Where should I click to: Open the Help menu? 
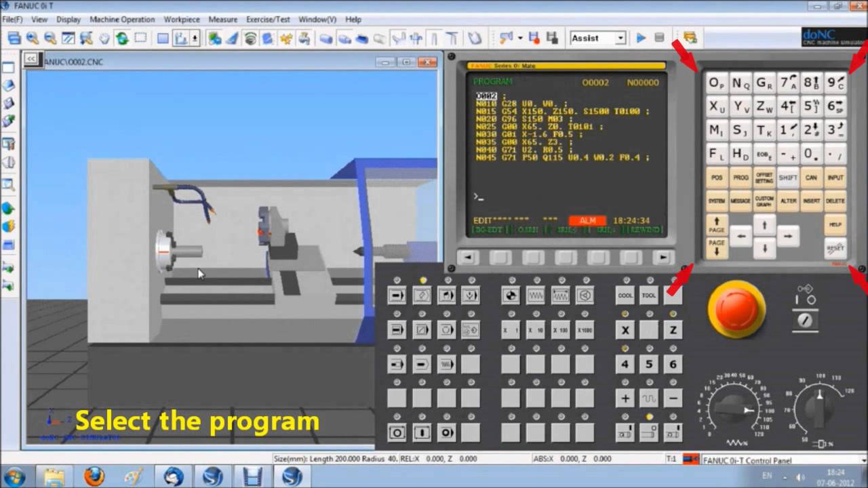point(353,20)
